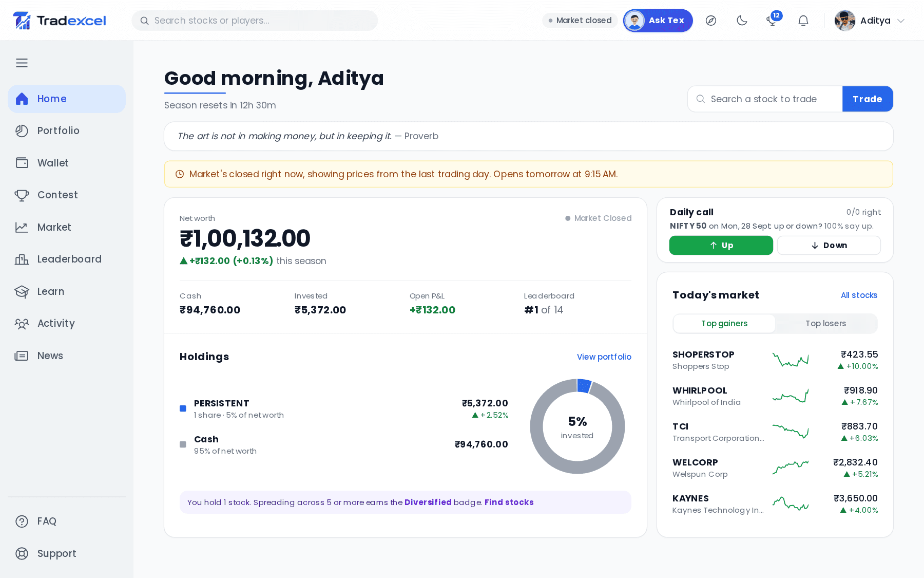Click the blue PERSISTENT holding color swatch
The width and height of the screenshot is (924, 578).
[183, 408]
